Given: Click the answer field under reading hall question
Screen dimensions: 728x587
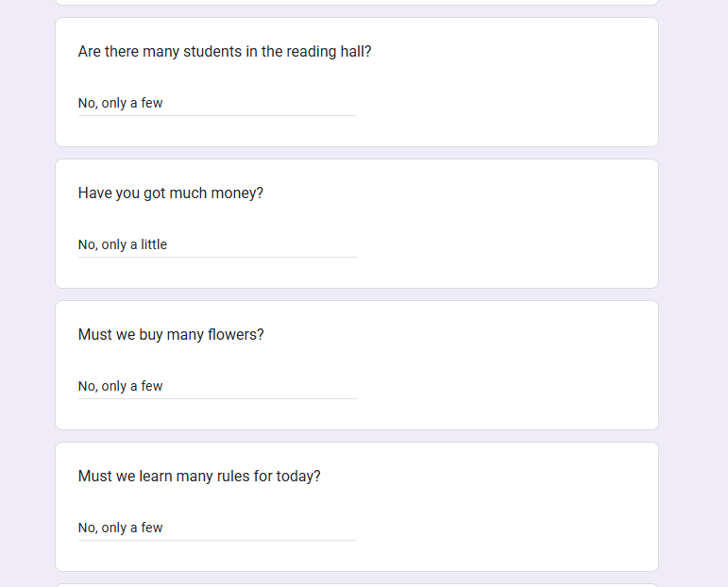Looking at the screenshot, I should click(217, 103).
